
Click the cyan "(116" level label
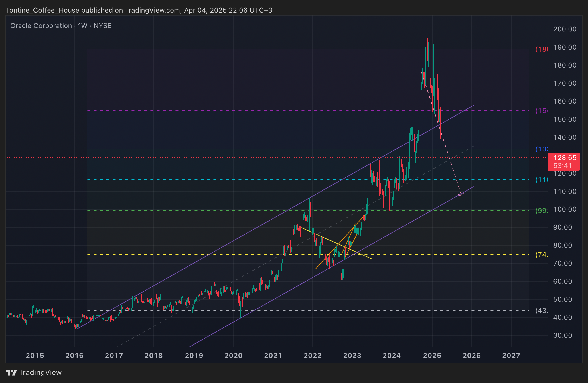542,180
